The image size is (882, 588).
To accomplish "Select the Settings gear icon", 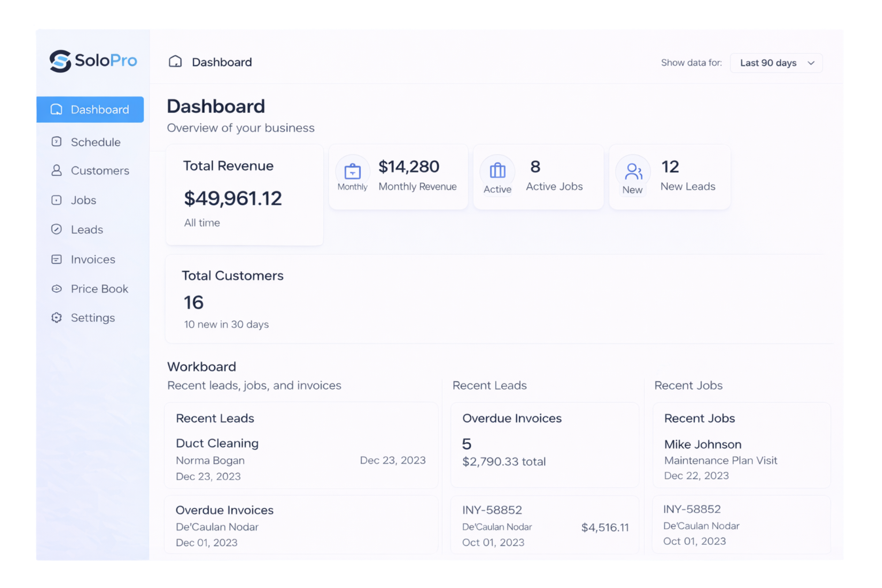I will (x=56, y=318).
